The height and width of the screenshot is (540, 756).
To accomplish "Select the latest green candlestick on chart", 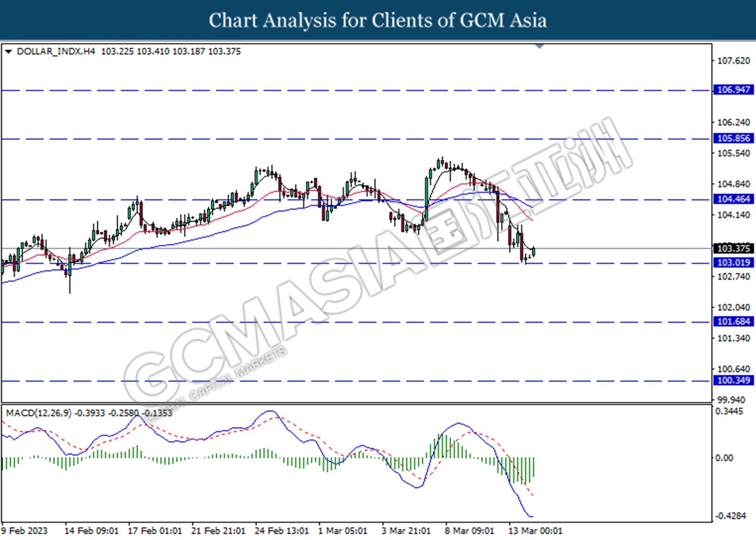I will (x=534, y=251).
